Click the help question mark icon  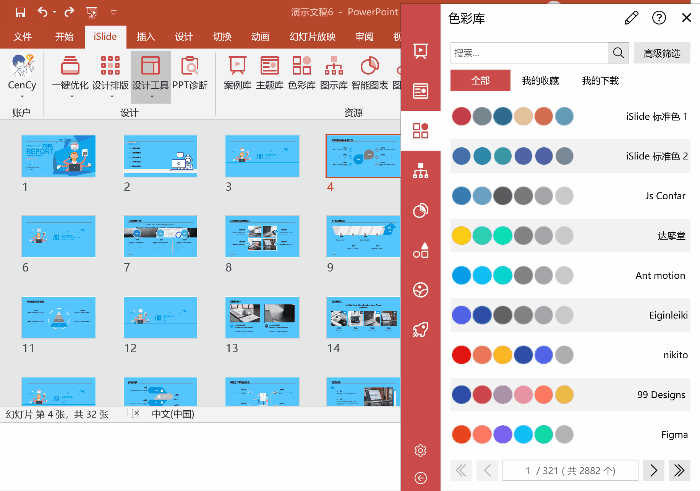(659, 17)
